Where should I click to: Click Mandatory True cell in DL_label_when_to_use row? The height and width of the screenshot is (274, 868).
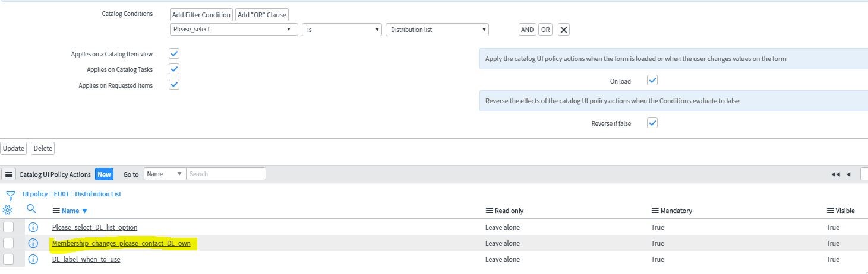(658, 259)
